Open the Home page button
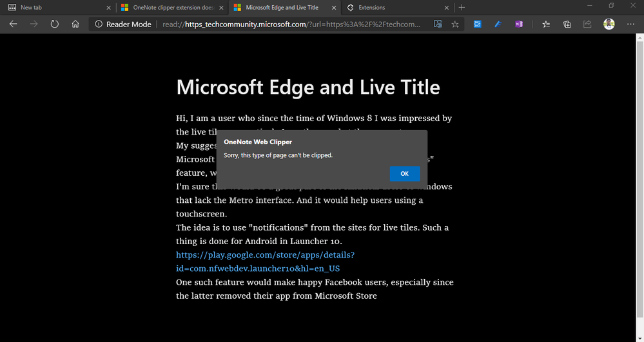This screenshot has width=644, height=342. pos(75,24)
